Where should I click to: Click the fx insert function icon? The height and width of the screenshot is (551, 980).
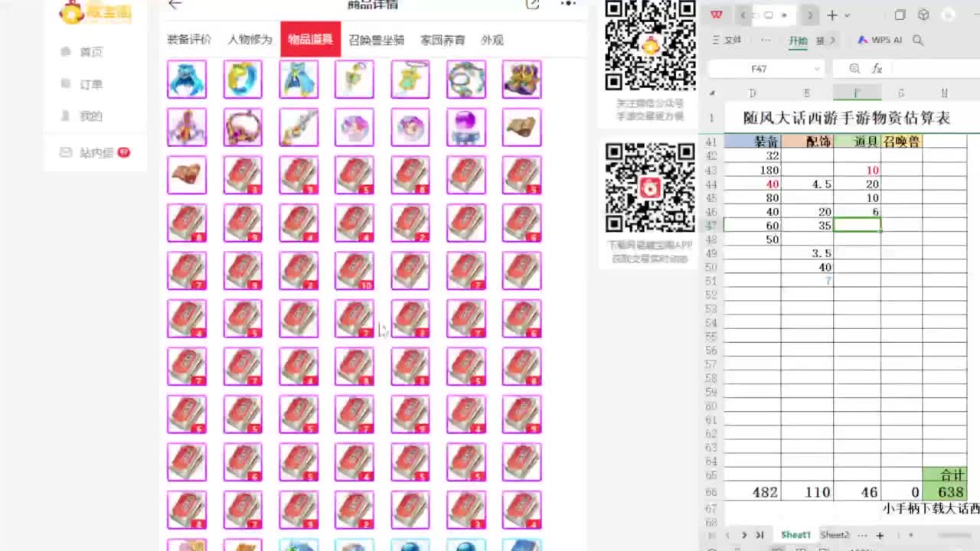coord(877,69)
